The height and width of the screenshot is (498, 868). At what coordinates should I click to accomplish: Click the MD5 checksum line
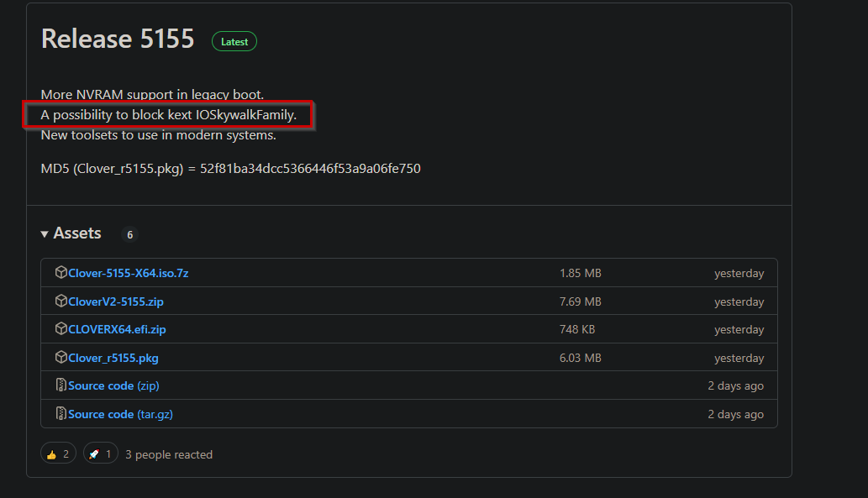pyautogui.click(x=230, y=169)
